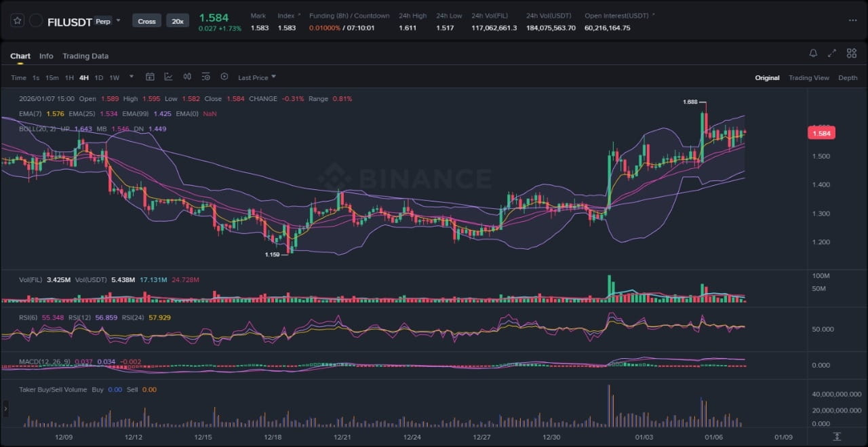The height and width of the screenshot is (447, 868).
Task: Click the circular replay icon in toolbar
Action: click(224, 77)
